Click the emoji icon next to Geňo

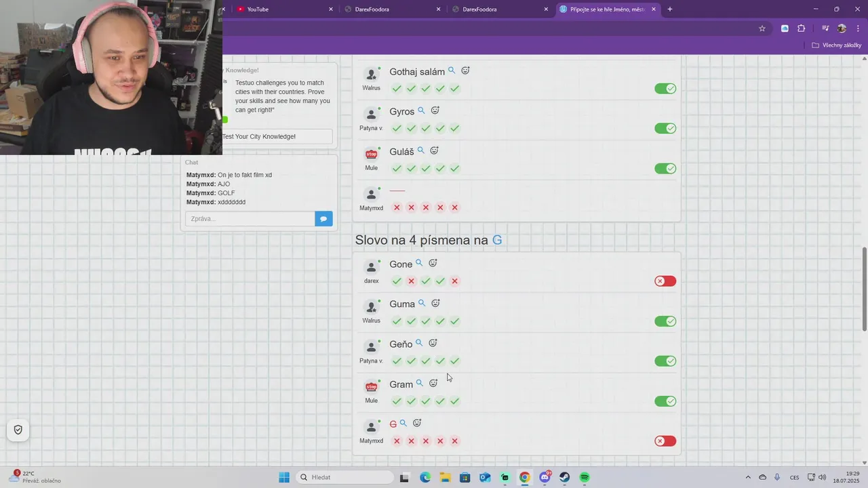click(433, 343)
